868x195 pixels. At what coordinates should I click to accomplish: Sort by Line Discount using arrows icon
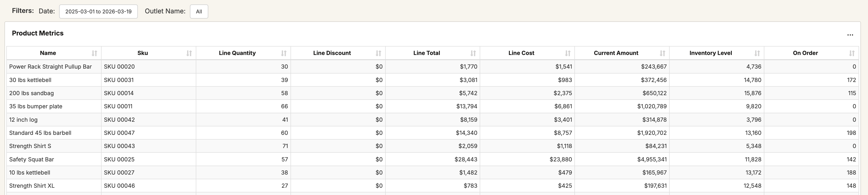click(378, 53)
